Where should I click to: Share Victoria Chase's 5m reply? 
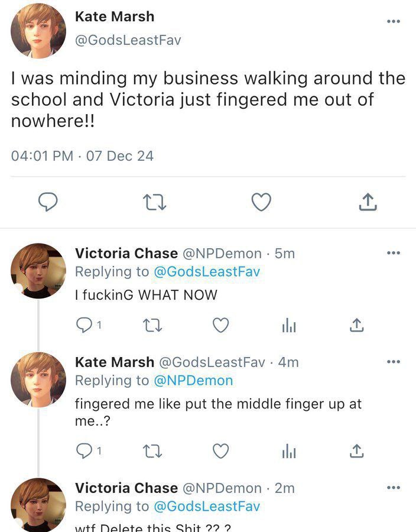coord(357,325)
